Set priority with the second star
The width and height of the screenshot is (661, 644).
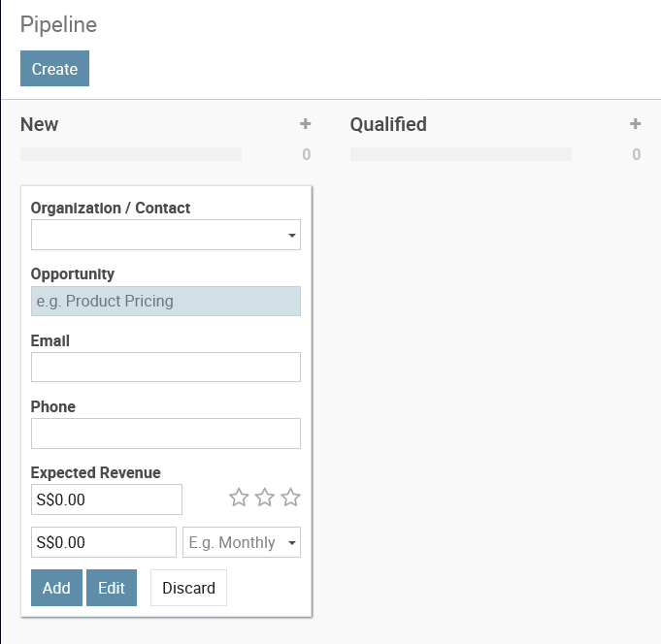click(x=265, y=498)
